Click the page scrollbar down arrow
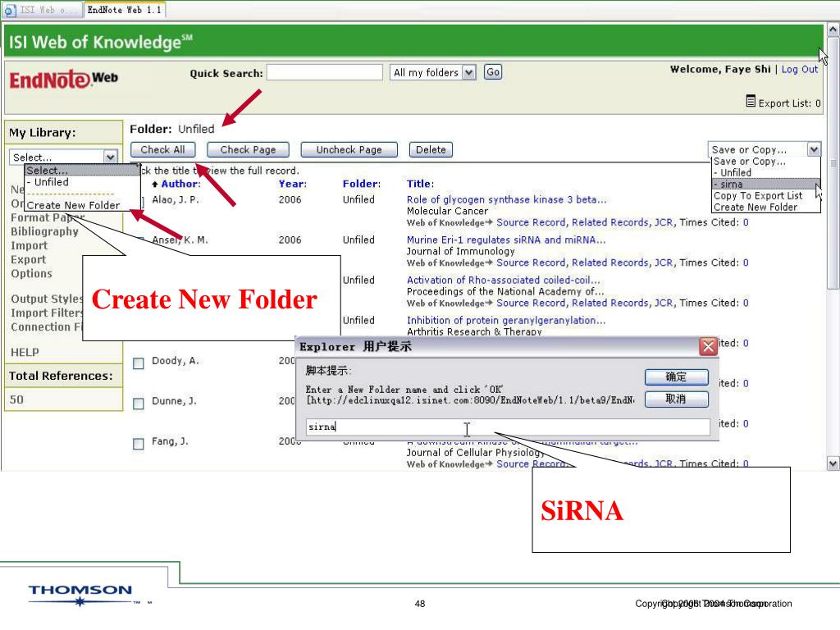 tap(833, 463)
